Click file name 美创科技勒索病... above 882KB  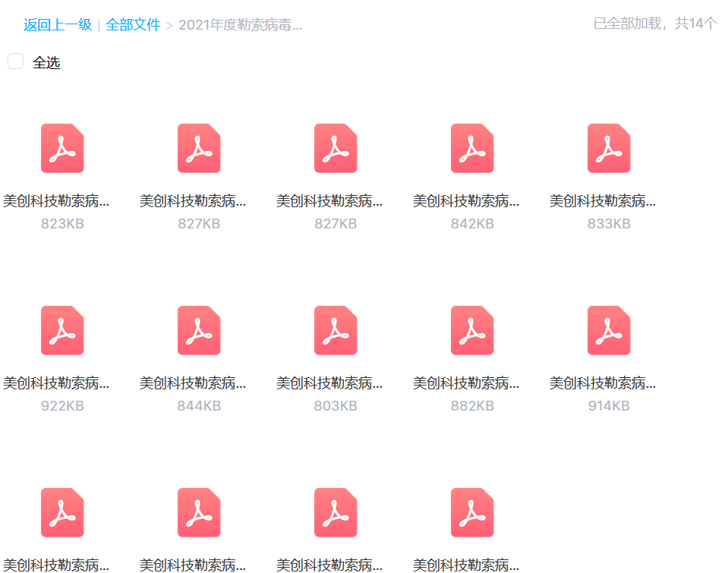[x=466, y=383]
